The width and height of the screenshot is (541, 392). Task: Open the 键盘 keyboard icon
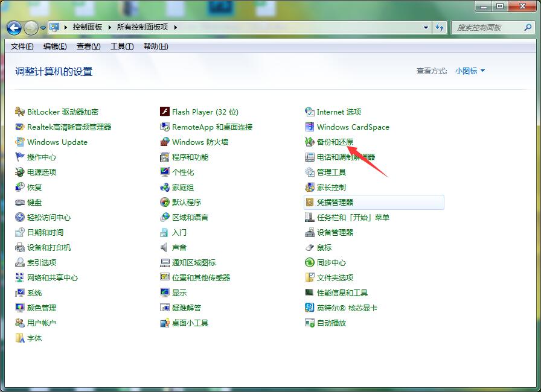pos(20,202)
